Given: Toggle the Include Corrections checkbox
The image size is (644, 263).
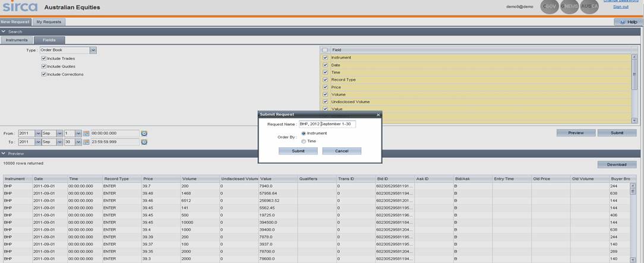Looking at the screenshot, I should [x=43, y=74].
